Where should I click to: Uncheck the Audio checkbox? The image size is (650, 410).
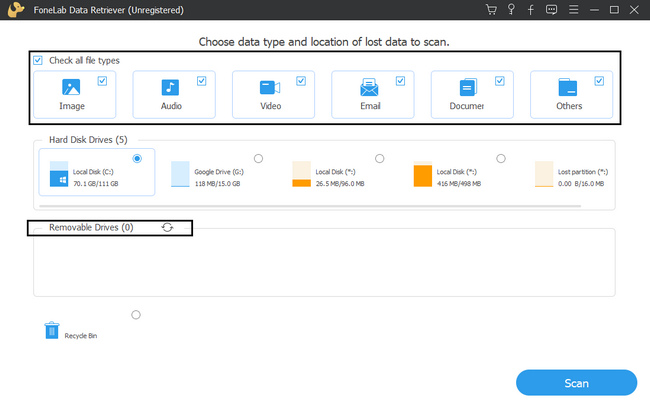pyautogui.click(x=201, y=81)
